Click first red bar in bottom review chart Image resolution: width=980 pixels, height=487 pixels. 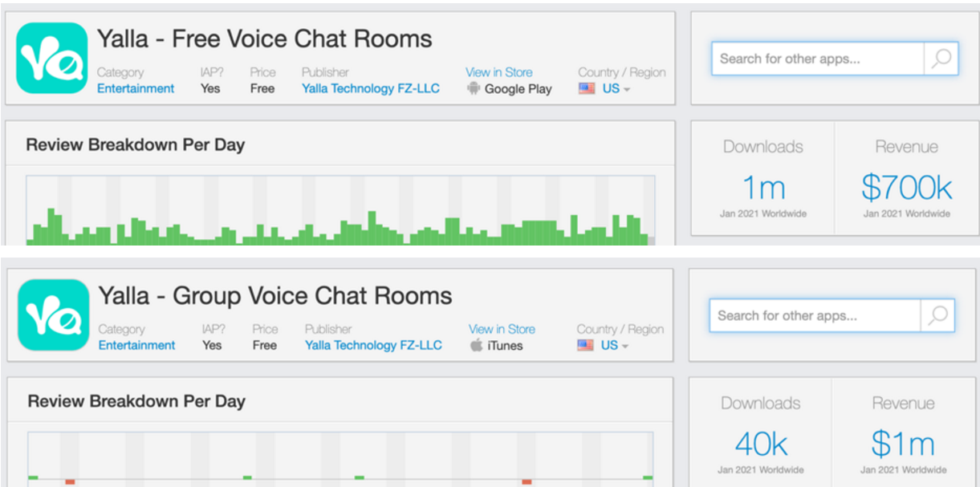(70, 481)
